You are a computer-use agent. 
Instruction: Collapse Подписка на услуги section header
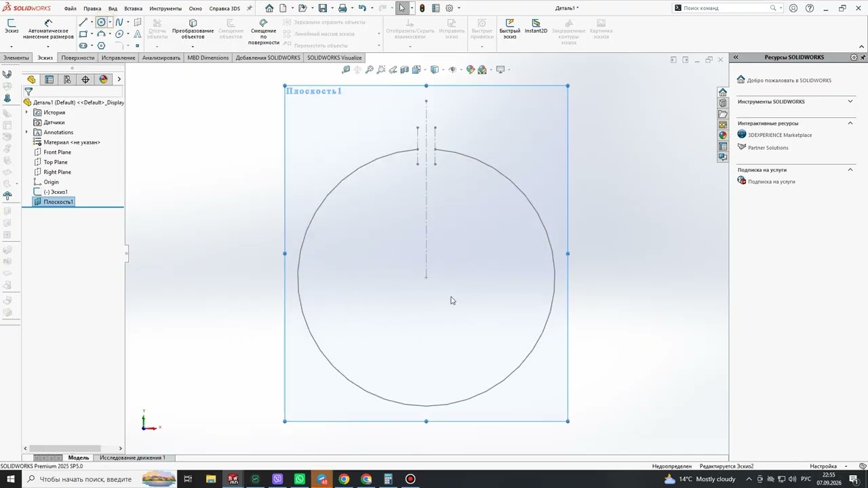coord(850,170)
